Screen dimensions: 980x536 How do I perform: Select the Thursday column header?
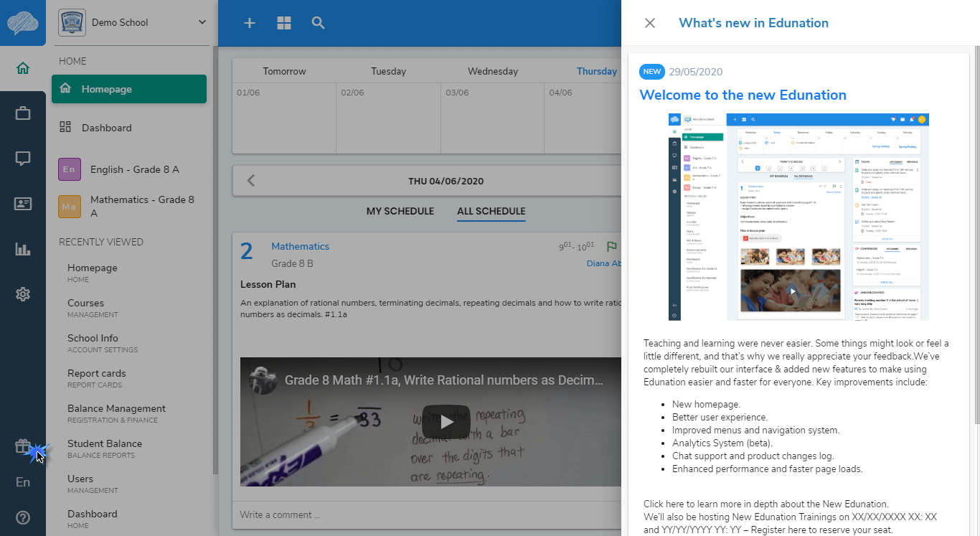(597, 71)
